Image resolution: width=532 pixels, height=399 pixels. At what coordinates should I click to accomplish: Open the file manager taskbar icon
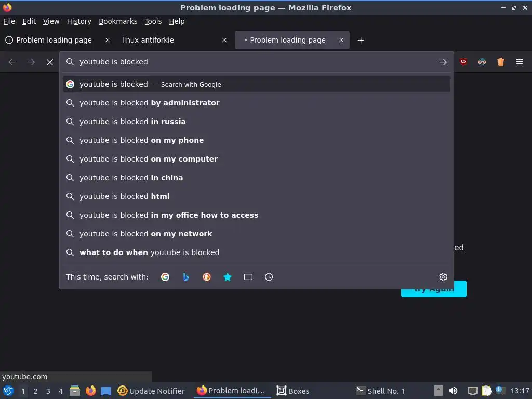point(75,391)
